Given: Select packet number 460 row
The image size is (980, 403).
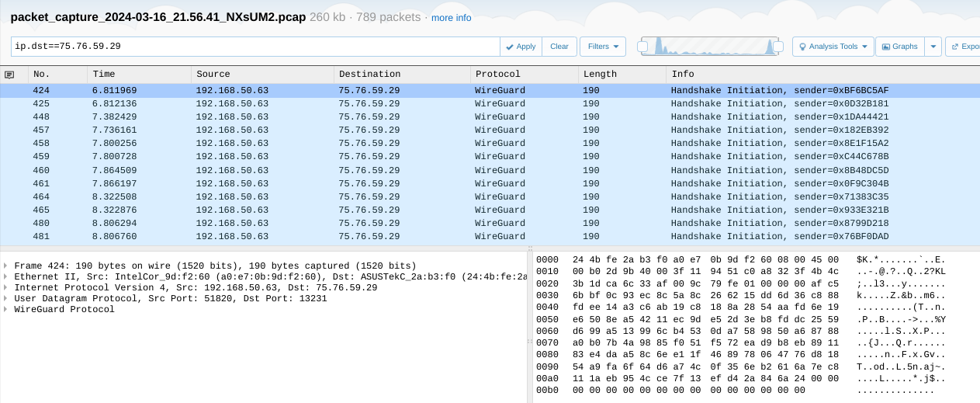Looking at the screenshot, I should pos(490,169).
